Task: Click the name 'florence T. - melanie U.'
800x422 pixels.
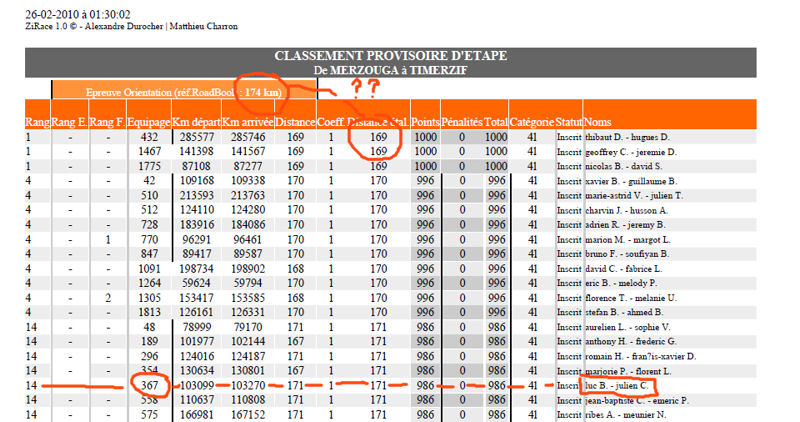Action: (x=632, y=297)
